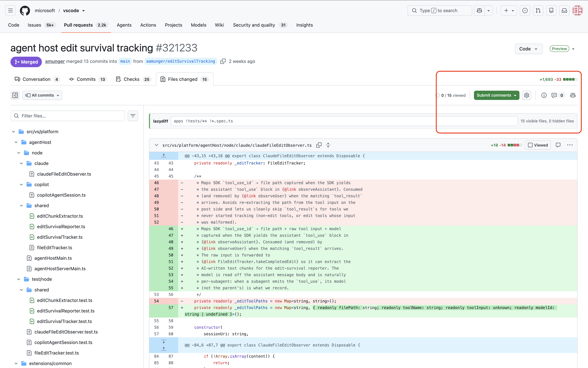Open more options for claudeFileEditObserver.ts

570,145
